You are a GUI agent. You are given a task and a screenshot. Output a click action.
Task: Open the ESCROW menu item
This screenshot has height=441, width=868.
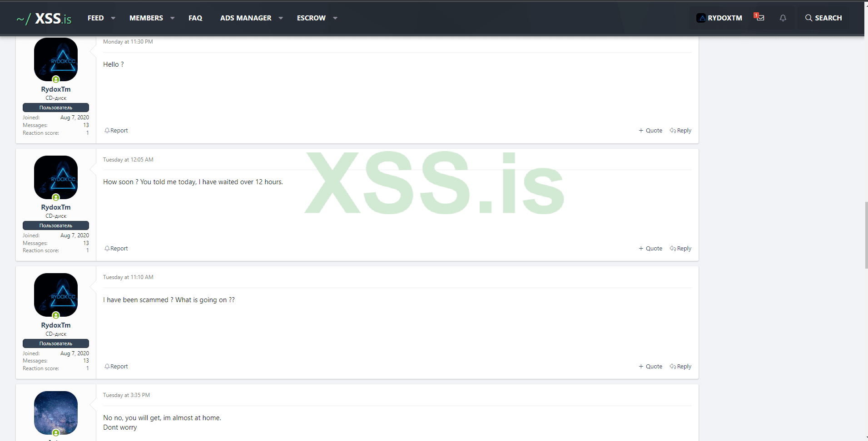[311, 18]
